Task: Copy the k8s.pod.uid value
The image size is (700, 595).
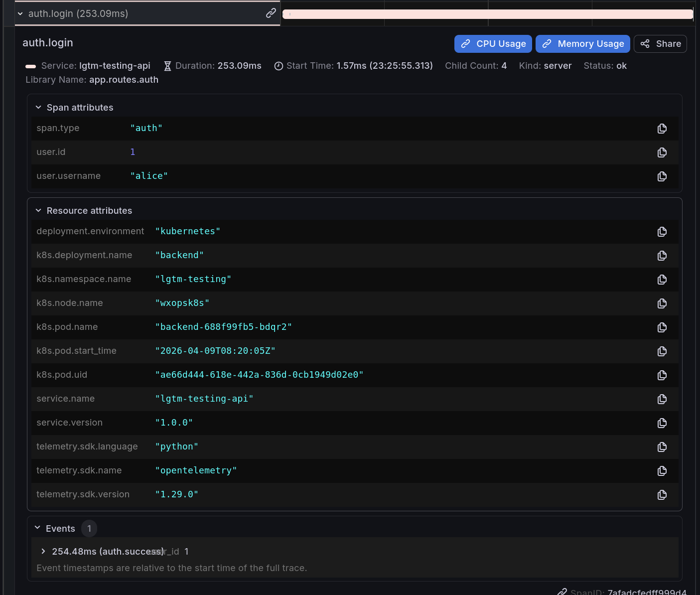Action: pyautogui.click(x=662, y=375)
